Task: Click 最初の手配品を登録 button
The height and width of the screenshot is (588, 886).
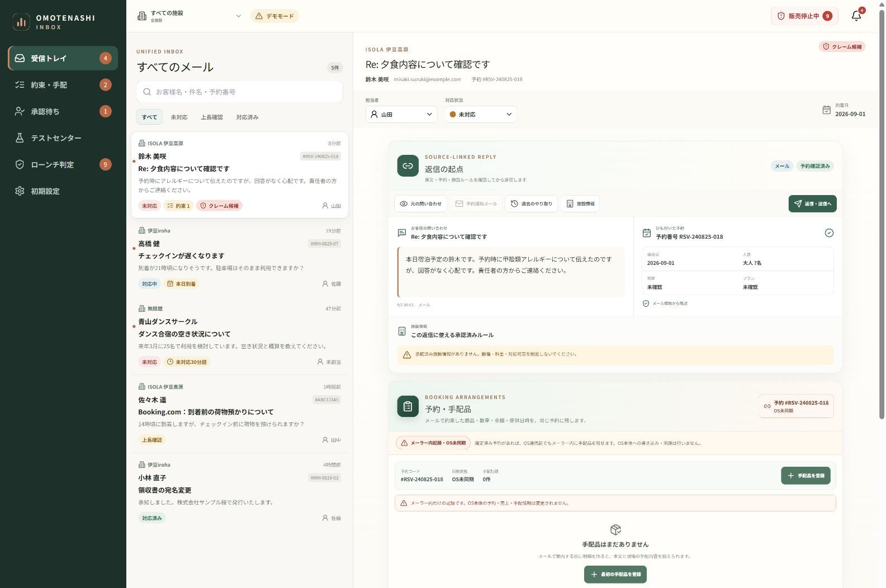Action: pyautogui.click(x=615, y=575)
